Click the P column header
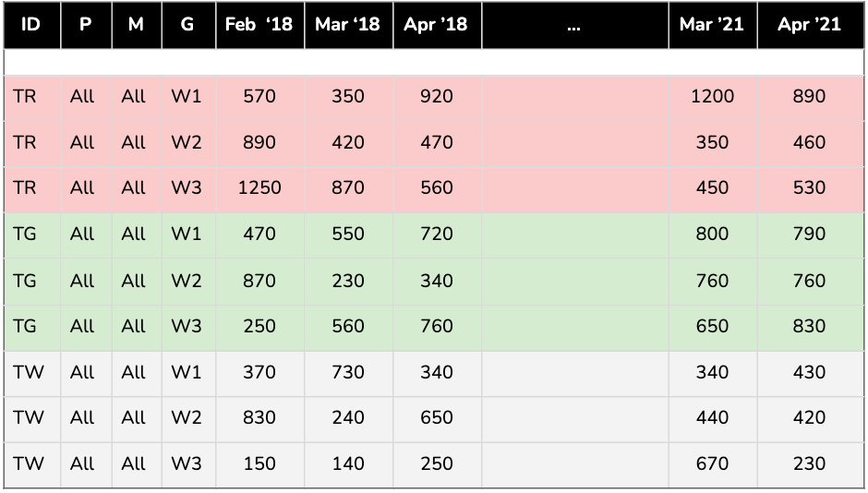Viewport: 868px width, 493px height. tap(85, 25)
